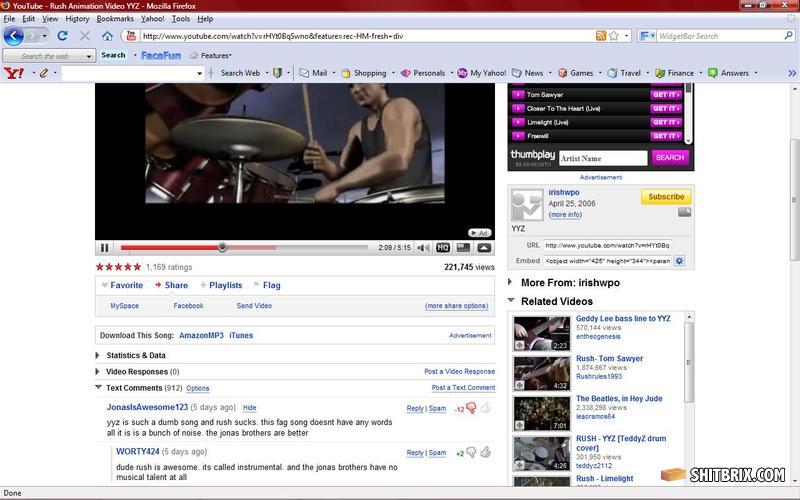Screen dimensions: 800x500
Task: Subscribe to irishwpo channel
Action: (666, 196)
